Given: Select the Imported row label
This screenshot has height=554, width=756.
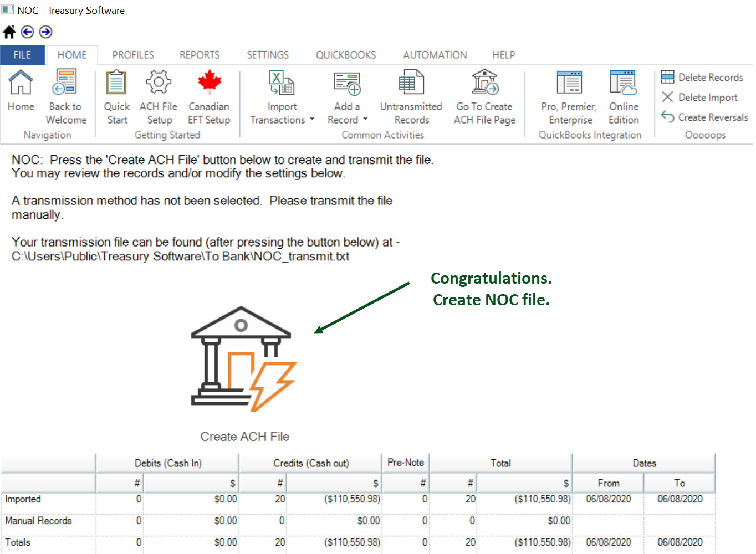Looking at the screenshot, I should (23, 499).
